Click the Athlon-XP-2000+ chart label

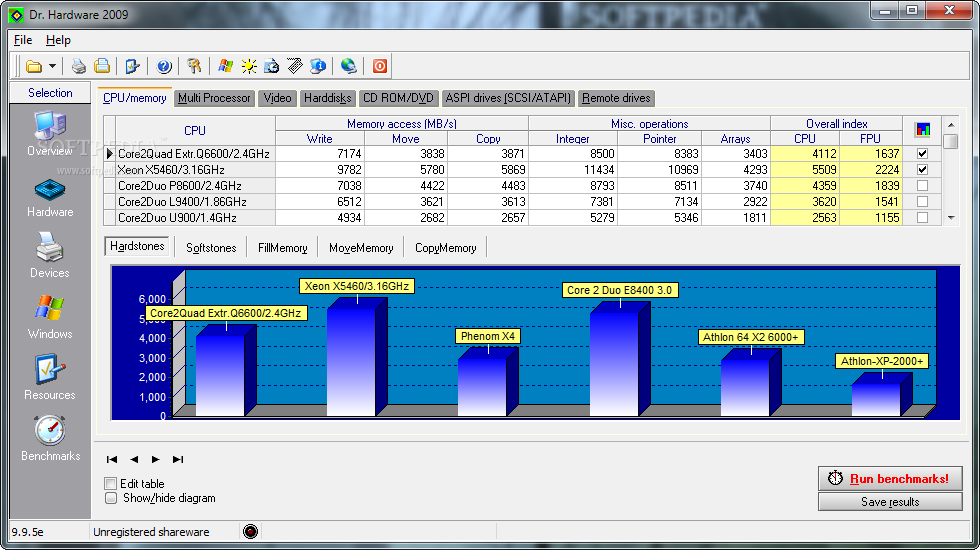tap(882, 361)
